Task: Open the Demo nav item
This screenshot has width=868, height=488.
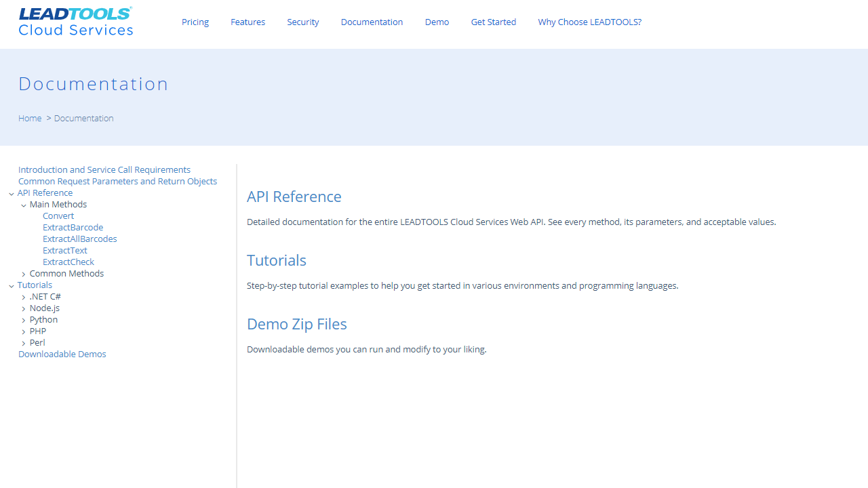Action: click(x=437, y=22)
